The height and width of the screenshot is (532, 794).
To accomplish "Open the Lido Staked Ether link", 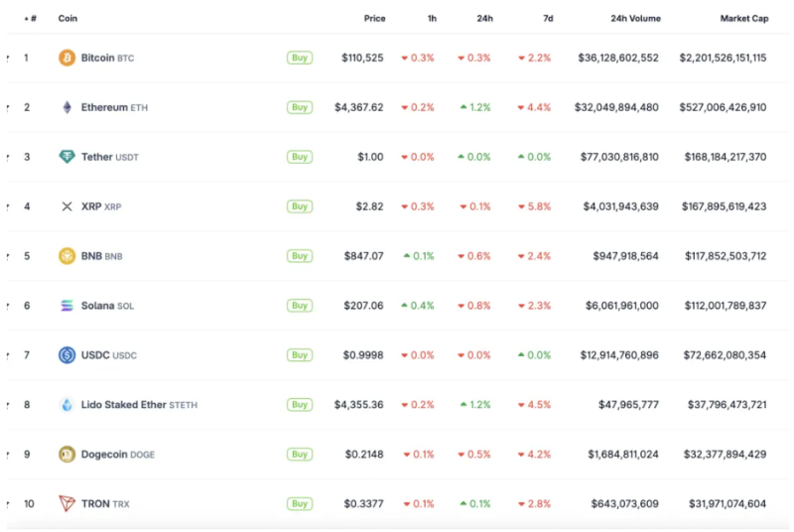I will 123,405.
